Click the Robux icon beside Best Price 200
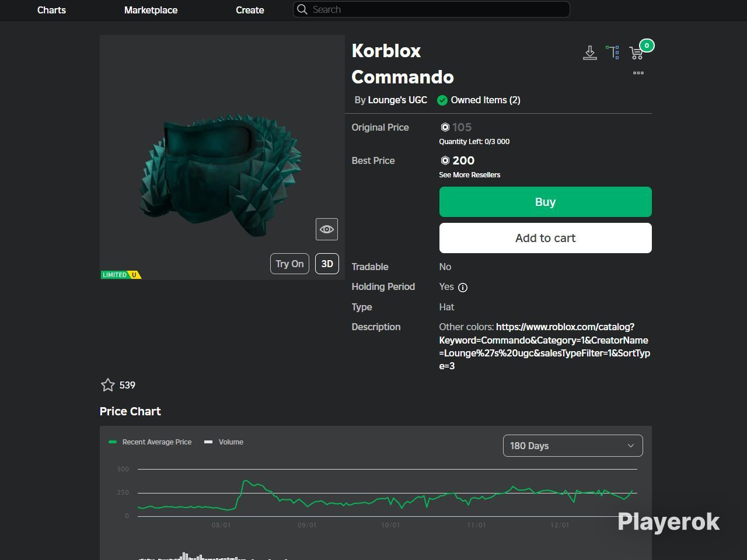Screen dimensions: 747x560 445,160
